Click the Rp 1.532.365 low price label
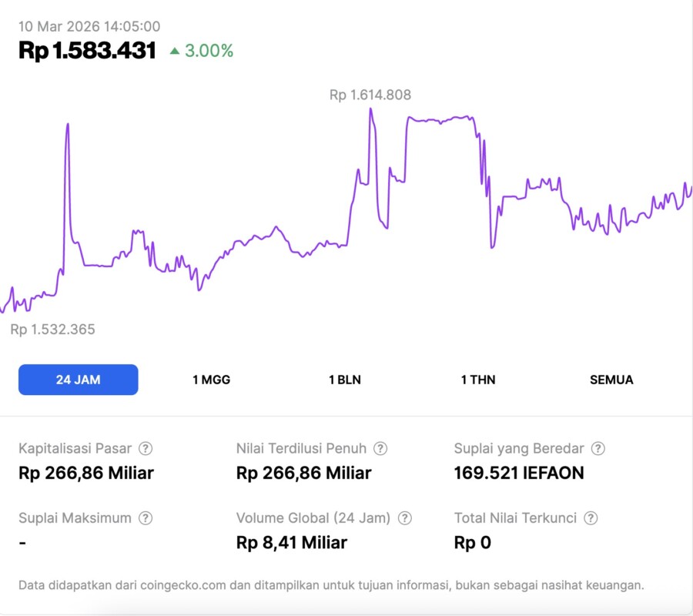 point(53,330)
